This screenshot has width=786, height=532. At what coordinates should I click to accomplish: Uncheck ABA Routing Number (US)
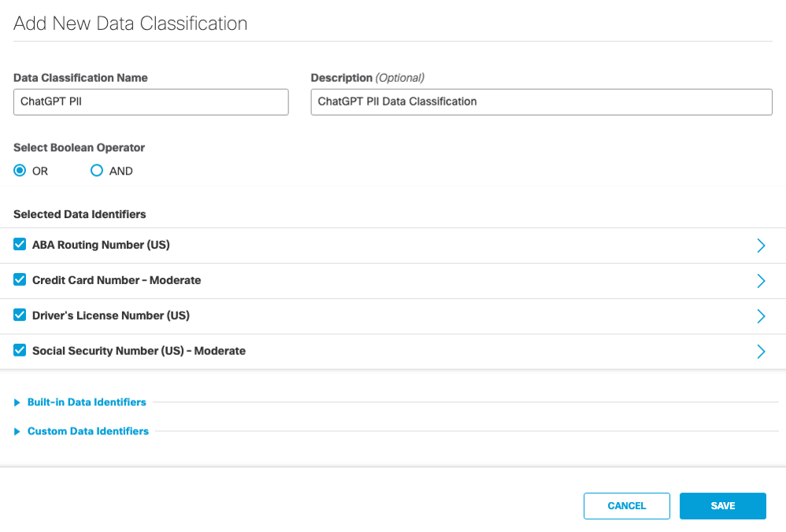pyautogui.click(x=19, y=244)
